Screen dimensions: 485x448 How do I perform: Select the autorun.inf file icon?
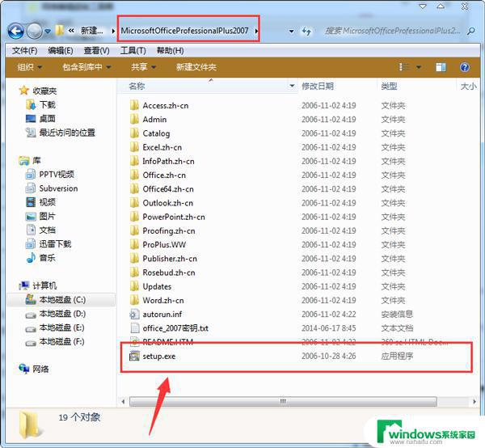(x=134, y=315)
